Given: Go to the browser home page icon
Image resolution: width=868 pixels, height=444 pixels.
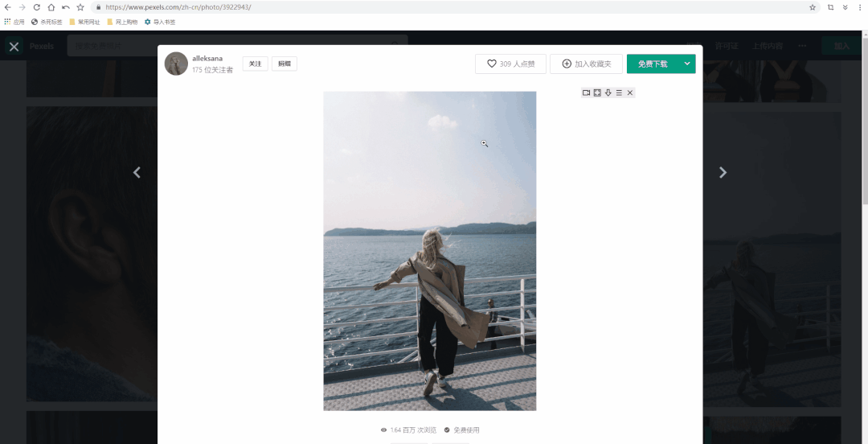Looking at the screenshot, I should tap(51, 7).
